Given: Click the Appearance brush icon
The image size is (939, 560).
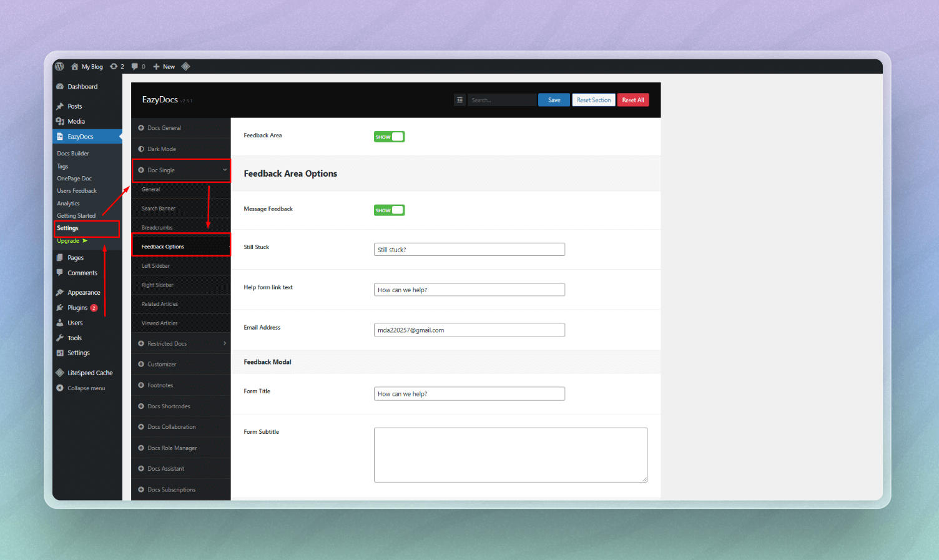Looking at the screenshot, I should (x=60, y=292).
